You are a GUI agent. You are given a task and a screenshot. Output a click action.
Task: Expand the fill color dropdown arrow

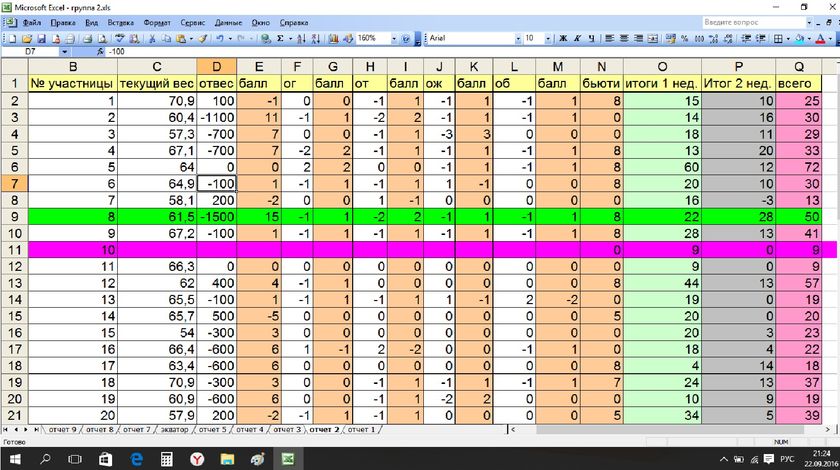pyautogui.click(x=809, y=39)
